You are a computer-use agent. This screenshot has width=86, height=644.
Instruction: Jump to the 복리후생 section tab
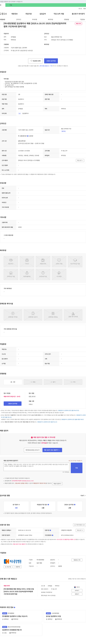click(x=51, y=20)
